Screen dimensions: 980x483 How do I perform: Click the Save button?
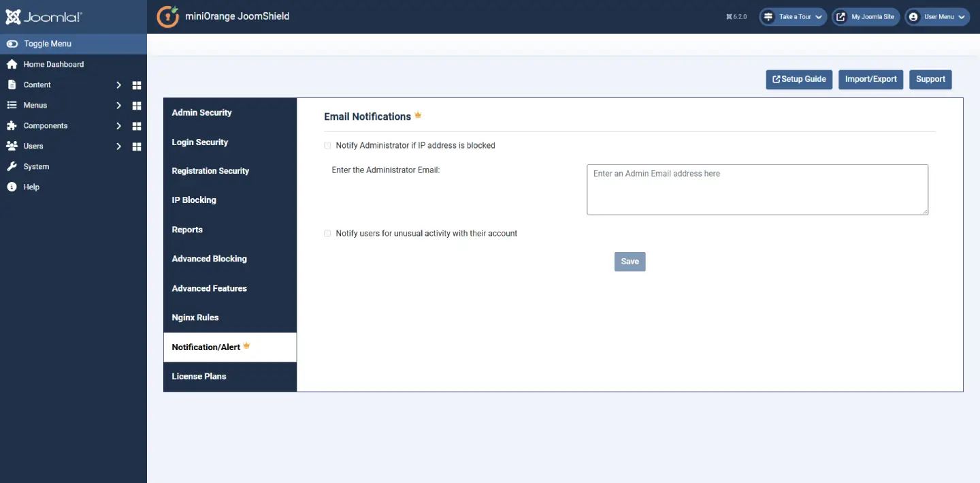coord(630,262)
